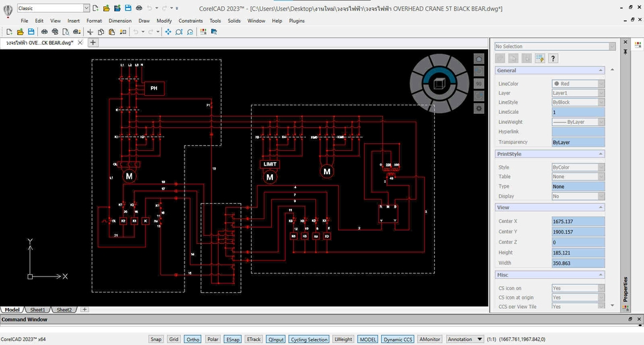Click the New document icon in the title-bar quick access

tap(95, 8)
